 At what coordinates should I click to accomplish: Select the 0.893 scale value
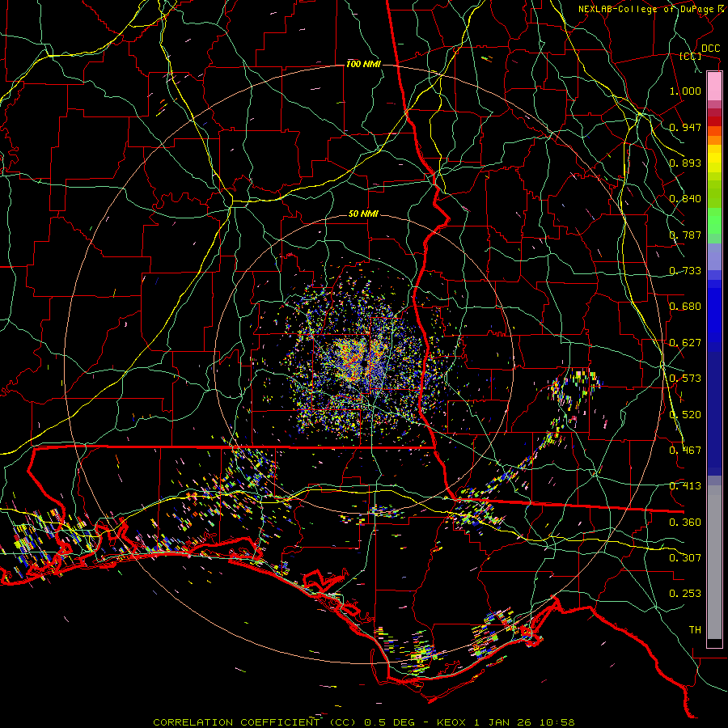click(x=685, y=163)
